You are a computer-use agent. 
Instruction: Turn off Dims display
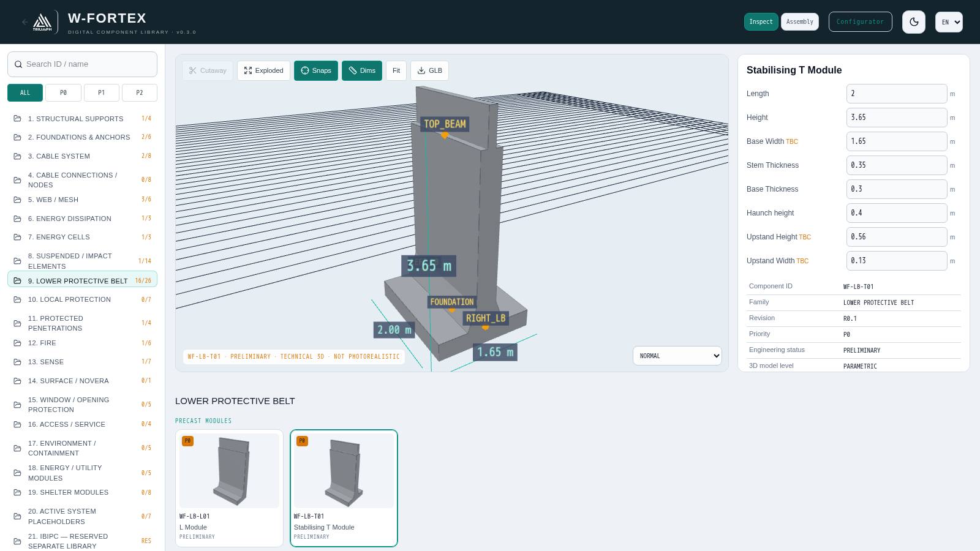362,70
